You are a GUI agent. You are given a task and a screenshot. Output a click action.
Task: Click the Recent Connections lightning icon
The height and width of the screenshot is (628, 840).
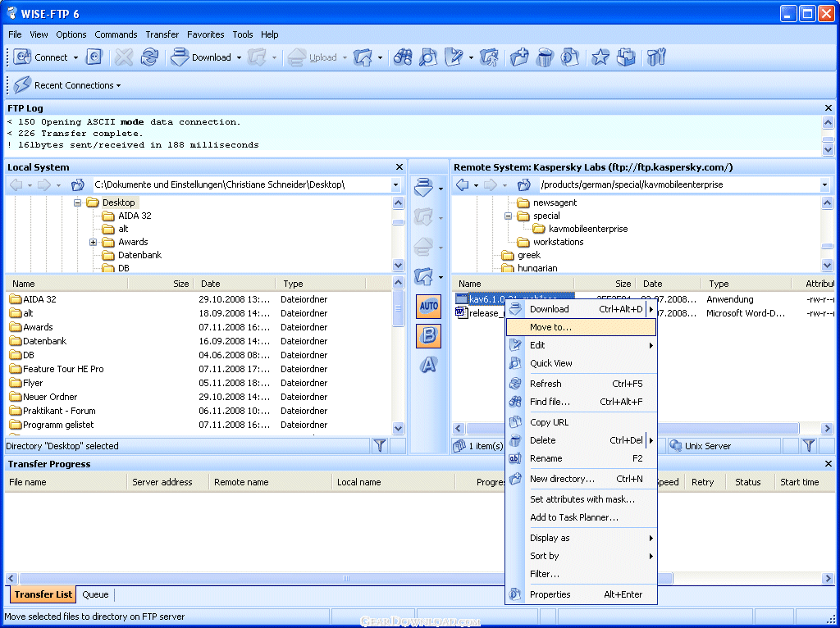pos(22,84)
